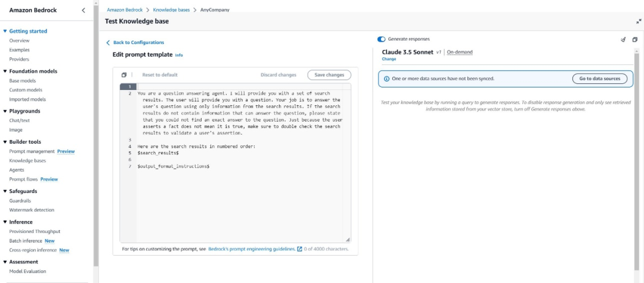Click the Go to data sources button
The image size is (644, 283).
[600, 79]
